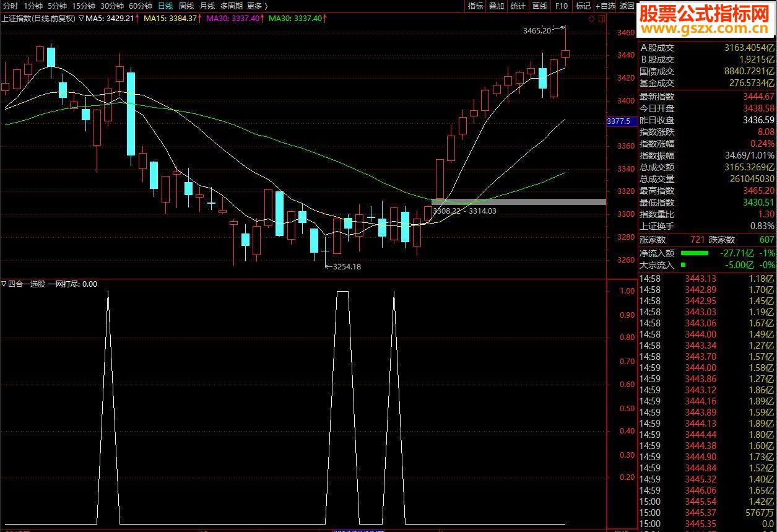Switch to 周线 weekly chart tab
This screenshot has height=532, width=777.
coord(186,6)
